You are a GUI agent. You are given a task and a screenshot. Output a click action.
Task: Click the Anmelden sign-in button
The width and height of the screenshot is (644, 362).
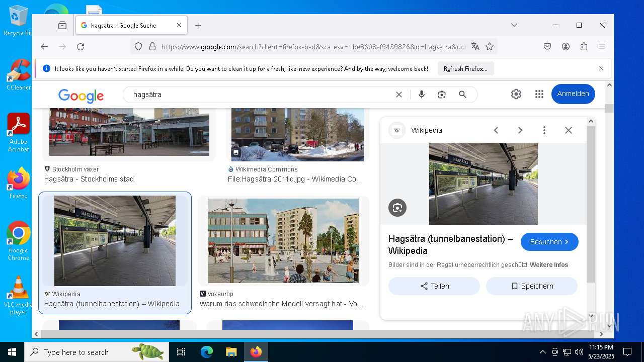coord(573,94)
